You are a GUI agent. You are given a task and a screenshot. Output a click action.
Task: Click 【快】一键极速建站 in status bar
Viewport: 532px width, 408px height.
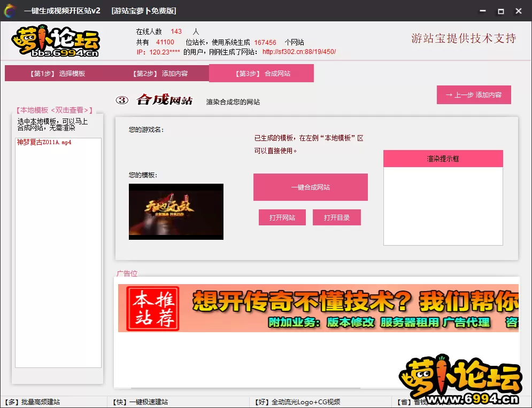[140, 402]
